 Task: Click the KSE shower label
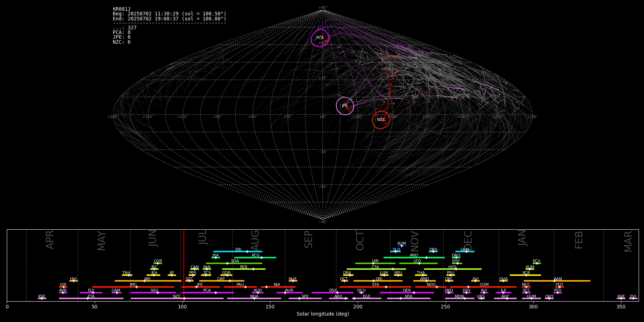point(42,297)
